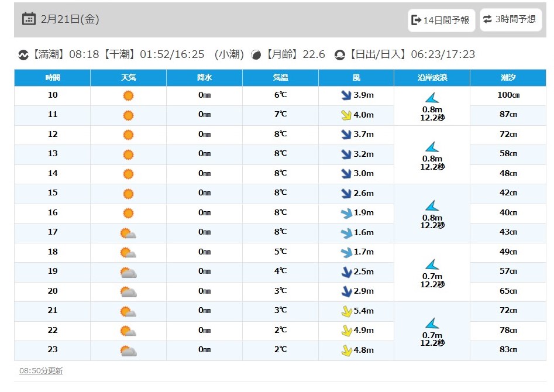Click the 天気 column header
The height and width of the screenshot is (392, 554).
pos(128,78)
